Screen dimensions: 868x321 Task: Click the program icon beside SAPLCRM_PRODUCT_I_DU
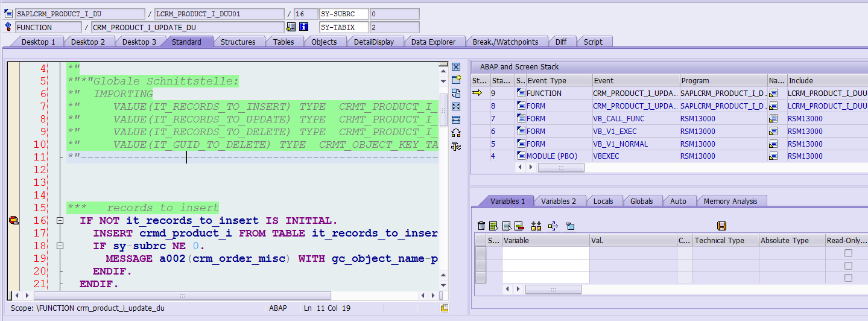point(8,14)
